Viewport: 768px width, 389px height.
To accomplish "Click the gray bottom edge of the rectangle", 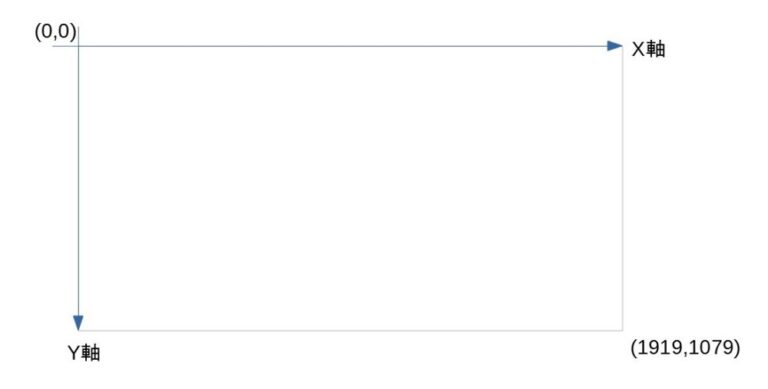I will click(350, 331).
